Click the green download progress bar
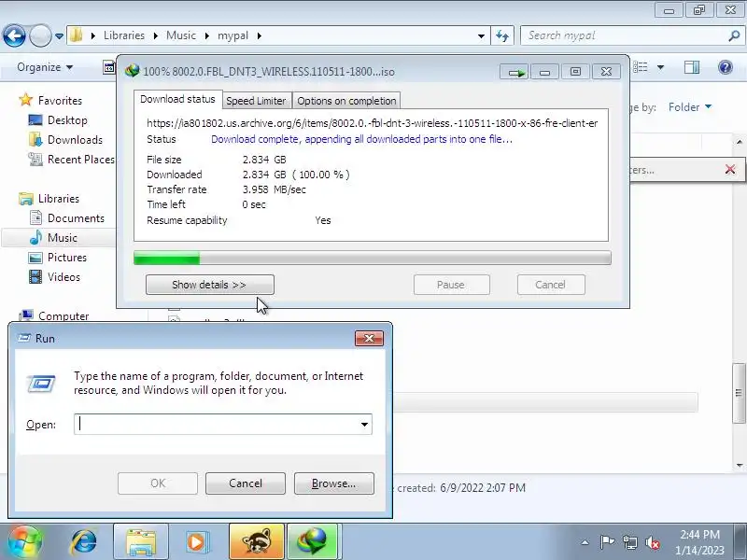Viewport: 747px width, 560px height. (x=372, y=259)
